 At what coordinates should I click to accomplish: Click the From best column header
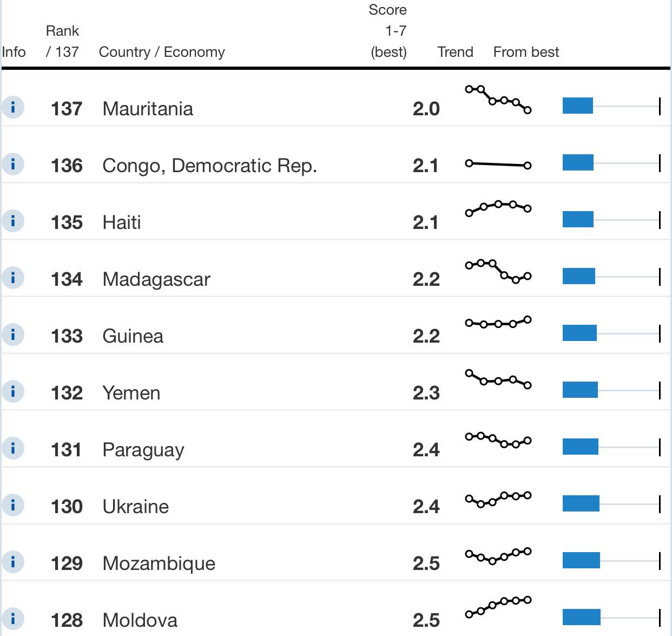tap(526, 52)
